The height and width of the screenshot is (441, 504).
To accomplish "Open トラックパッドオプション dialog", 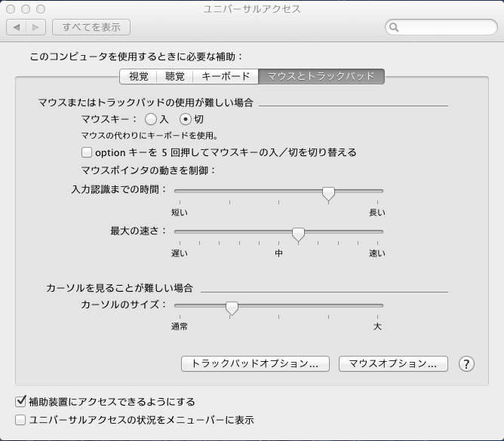I will coord(255,363).
